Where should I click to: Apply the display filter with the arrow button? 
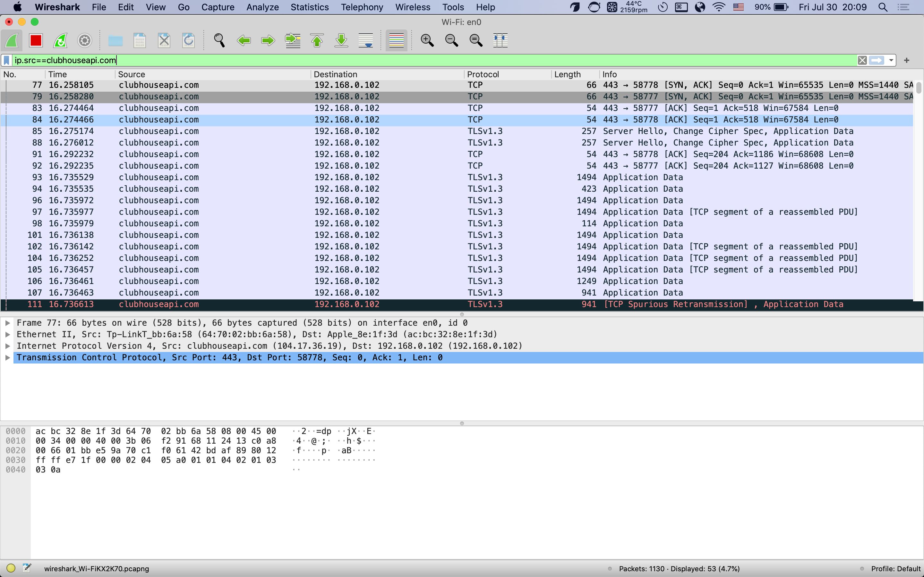pos(877,60)
